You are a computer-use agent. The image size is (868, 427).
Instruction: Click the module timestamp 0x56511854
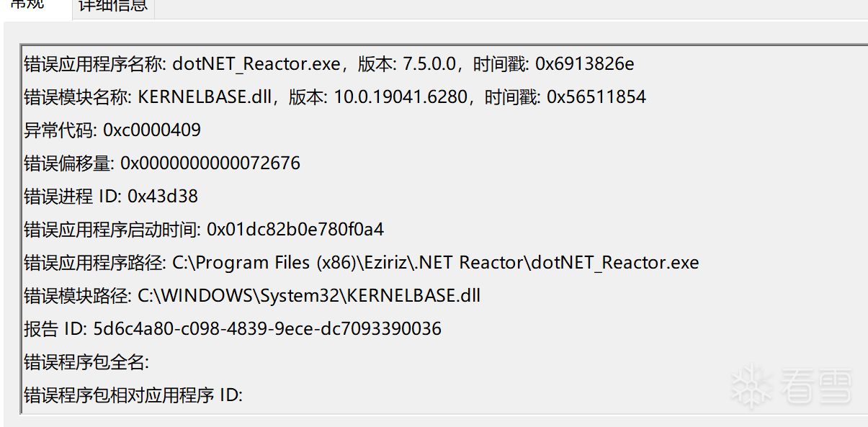click(x=596, y=97)
